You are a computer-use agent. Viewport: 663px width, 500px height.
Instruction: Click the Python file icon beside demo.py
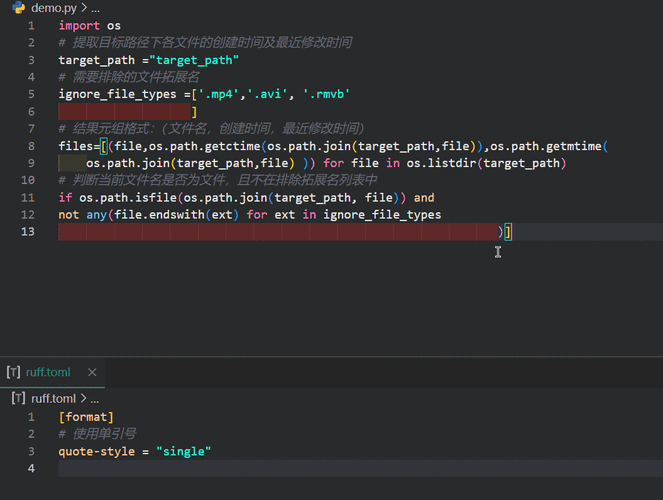pyautogui.click(x=19, y=8)
